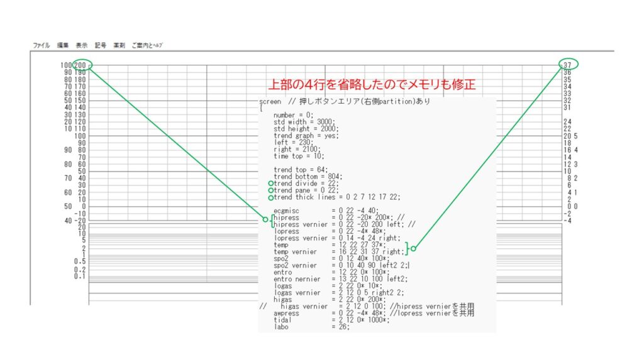
Task: Click the green oval around scale value 37
Action: point(567,65)
